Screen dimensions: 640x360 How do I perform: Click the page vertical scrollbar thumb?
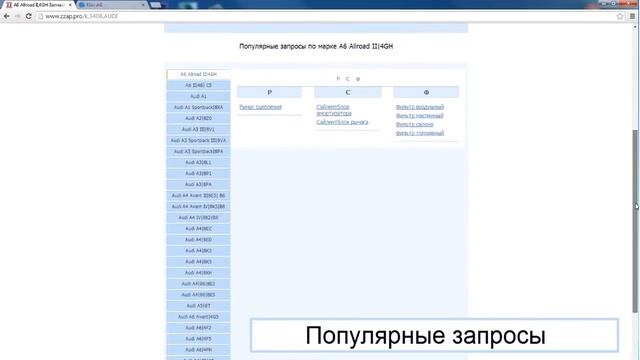click(x=635, y=221)
